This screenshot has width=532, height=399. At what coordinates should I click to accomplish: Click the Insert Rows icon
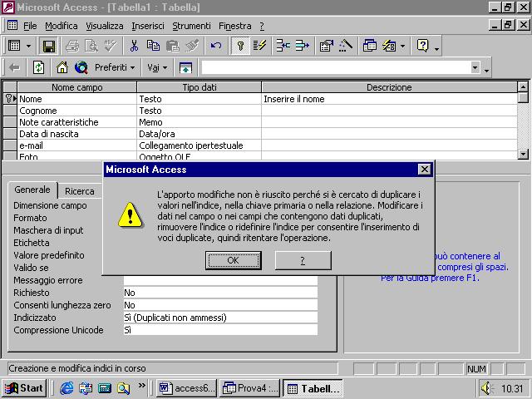(x=283, y=46)
